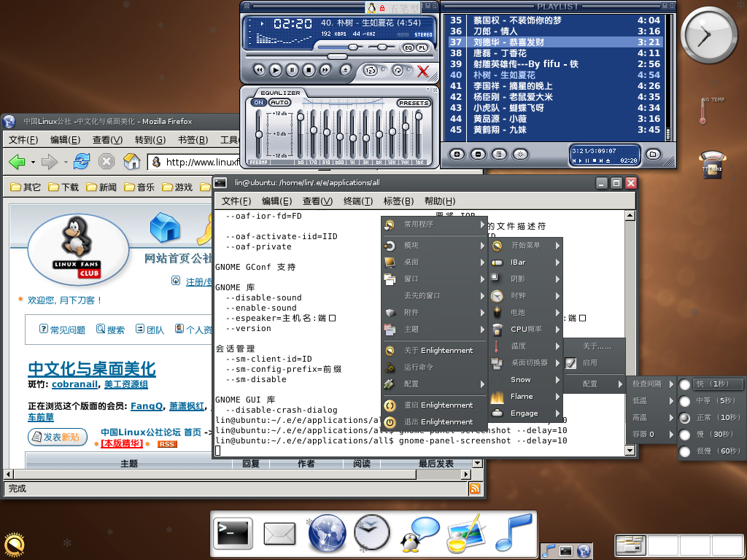
Task: Open the 中文化与桌面美化 heading link
Action: point(92,369)
